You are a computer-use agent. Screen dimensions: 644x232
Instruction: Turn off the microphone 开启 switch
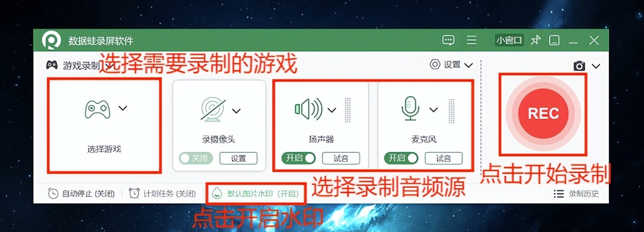pos(401,158)
